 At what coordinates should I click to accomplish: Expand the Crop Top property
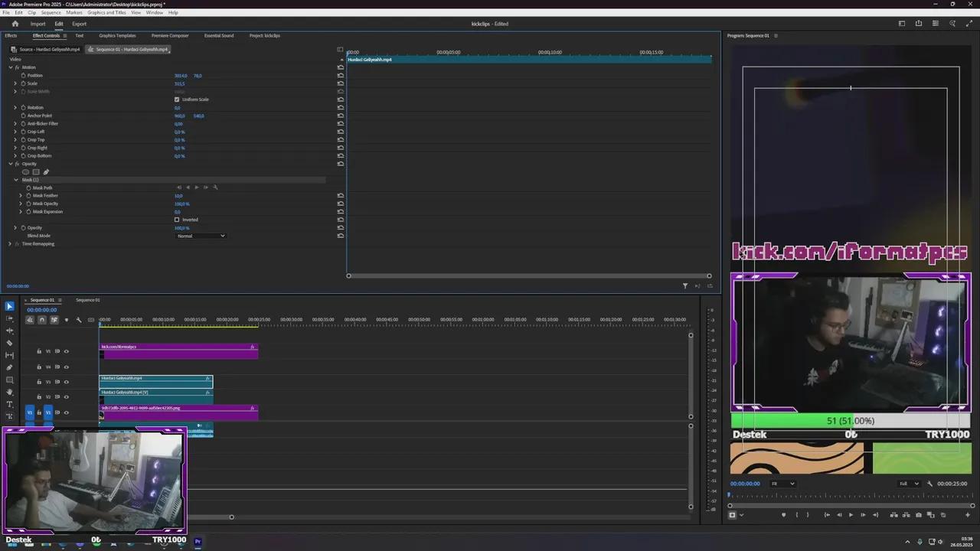[x=15, y=140]
